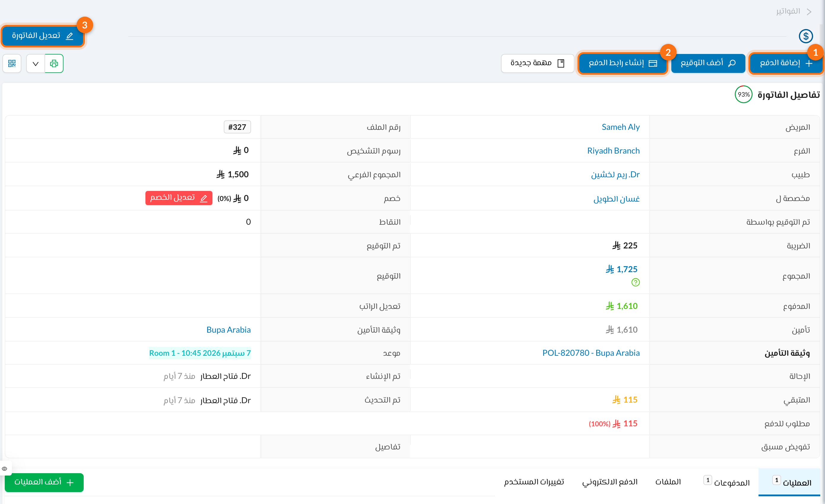Click the 93% progress circle
The image size is (825, 504).
pos(743,95)
